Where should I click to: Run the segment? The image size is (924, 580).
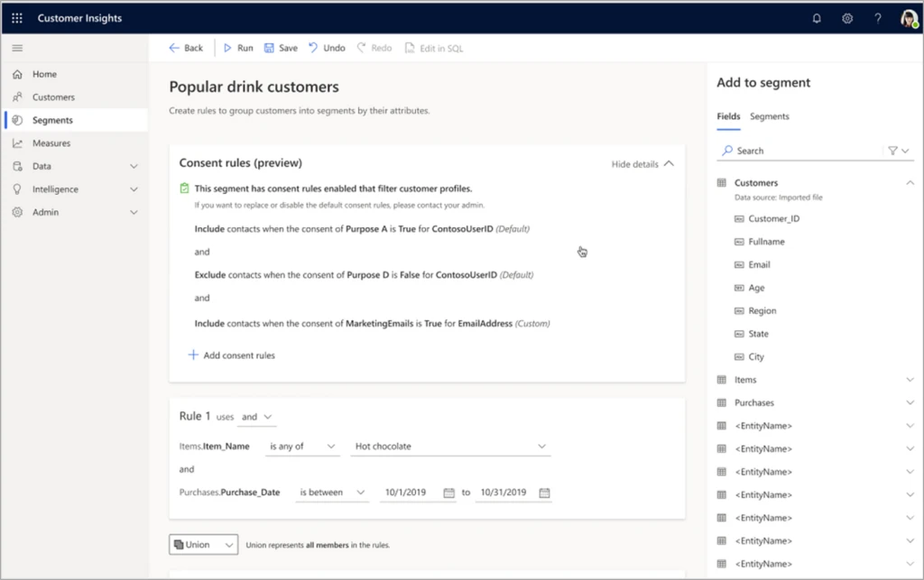[x=238, y=49]
